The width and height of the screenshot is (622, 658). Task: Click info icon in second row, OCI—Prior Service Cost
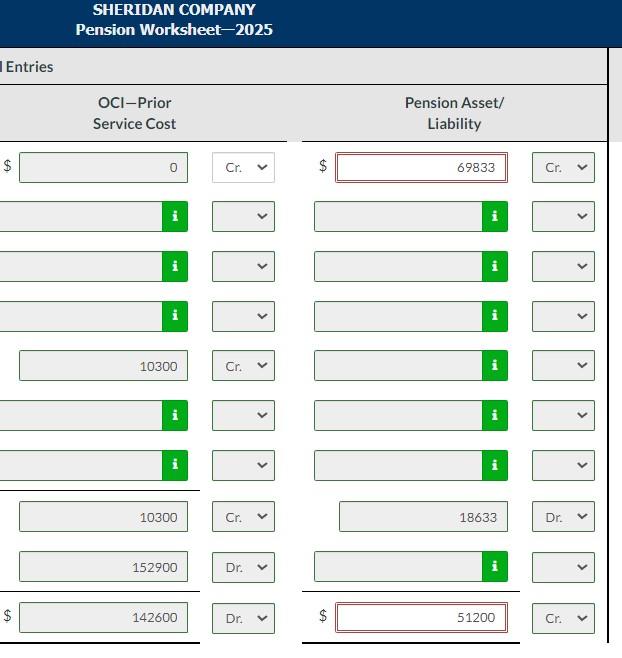click(175, 217)
